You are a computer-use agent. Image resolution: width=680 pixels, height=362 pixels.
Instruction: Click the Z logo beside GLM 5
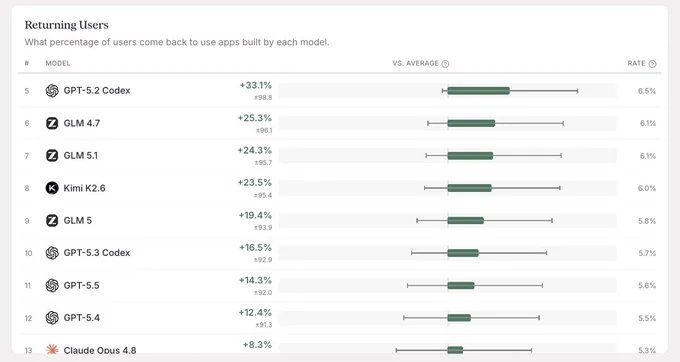[x=52, y=221]
